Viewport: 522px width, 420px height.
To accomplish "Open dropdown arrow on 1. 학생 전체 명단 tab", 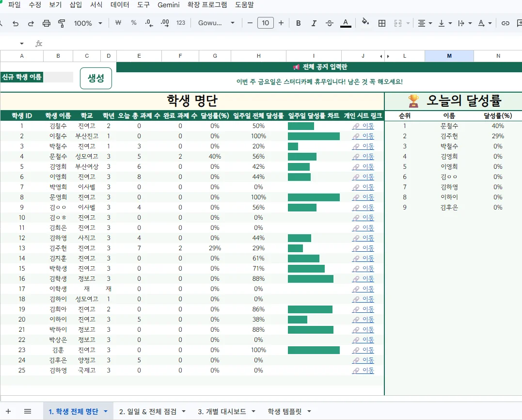I will pyautogui.click(x=106, y=411).
